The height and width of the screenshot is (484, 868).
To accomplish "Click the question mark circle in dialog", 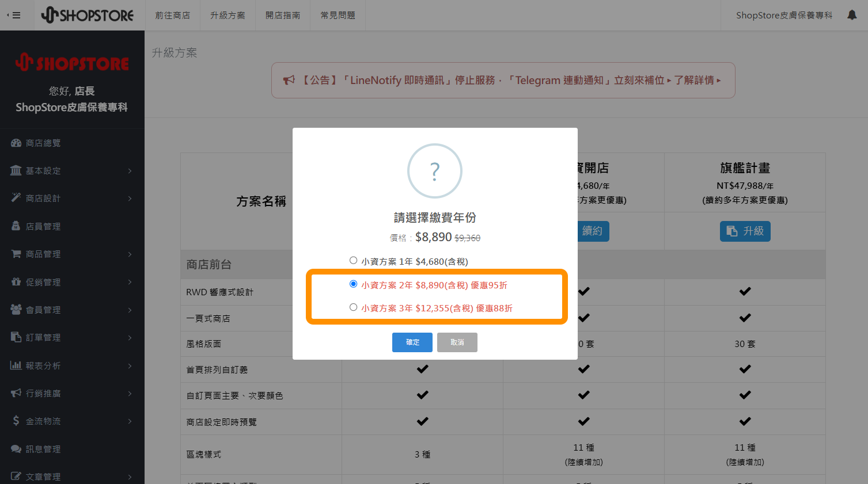I will pos(435,171).
